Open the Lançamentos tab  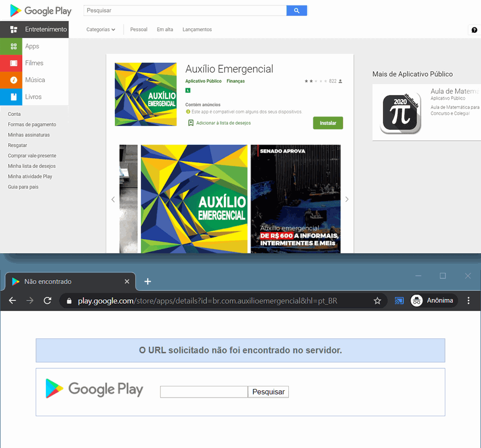197,29
